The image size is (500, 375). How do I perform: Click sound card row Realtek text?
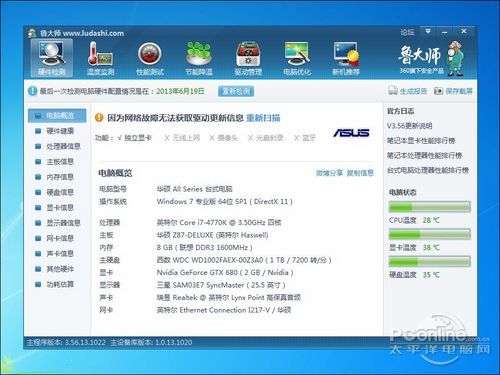pos(229,297)
